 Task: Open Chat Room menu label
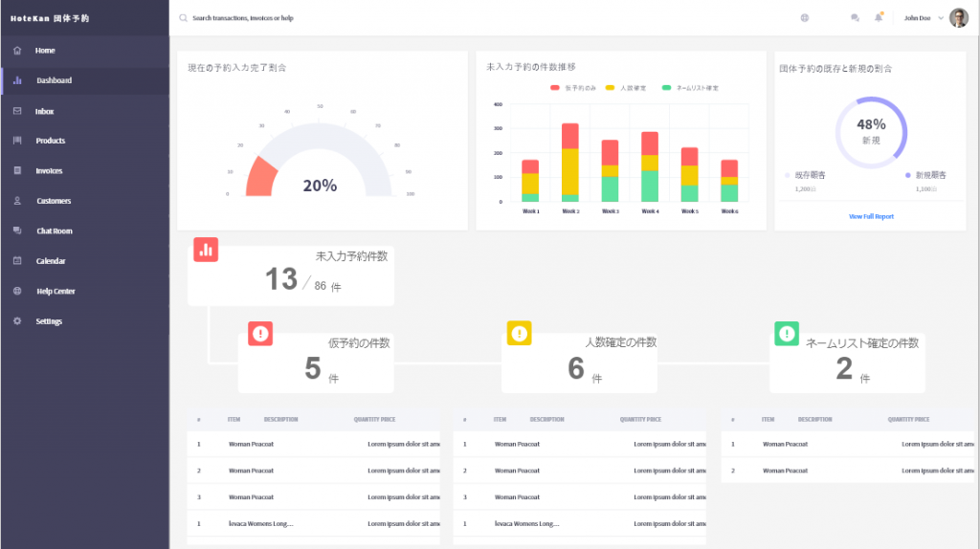[55, 231]
